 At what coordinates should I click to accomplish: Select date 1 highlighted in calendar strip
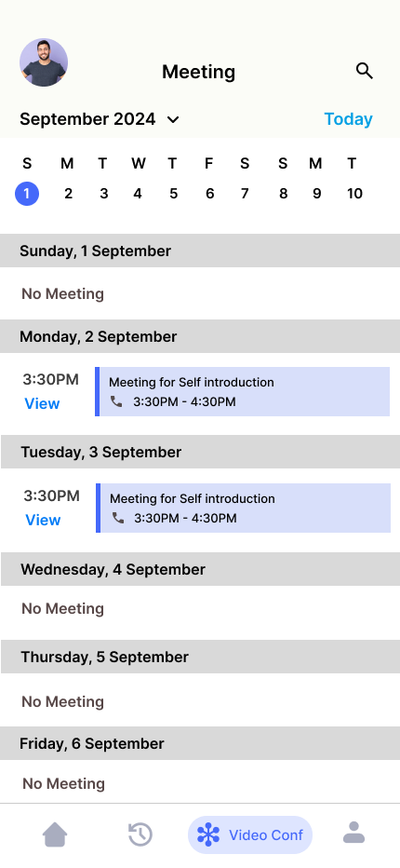pos(27,194)
